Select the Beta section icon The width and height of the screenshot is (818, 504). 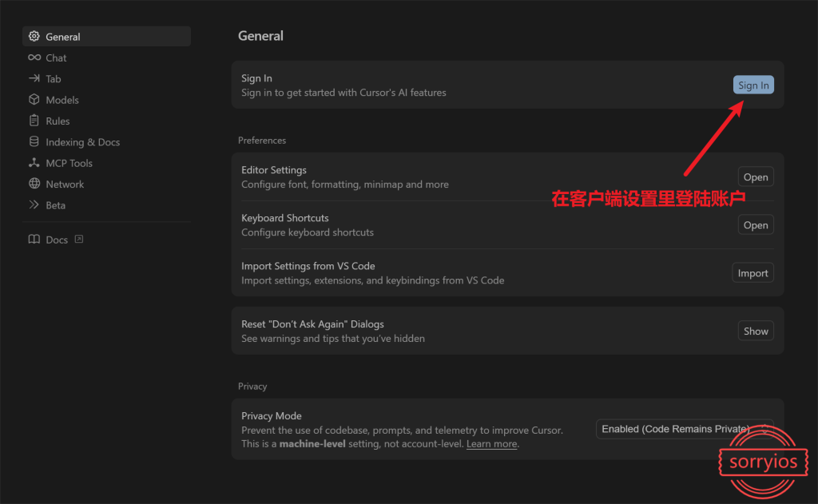click(x=34, y=204)
